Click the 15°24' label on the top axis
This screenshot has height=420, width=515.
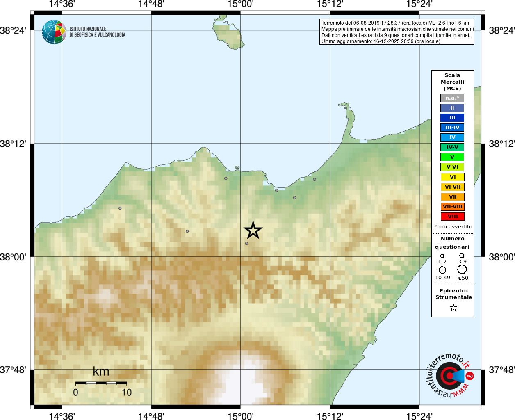419,4
